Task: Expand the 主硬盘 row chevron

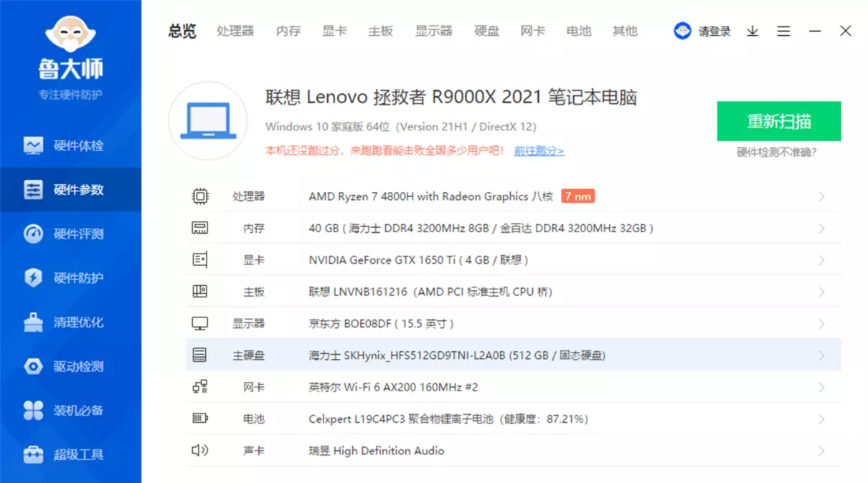Action: coord(821,355)
